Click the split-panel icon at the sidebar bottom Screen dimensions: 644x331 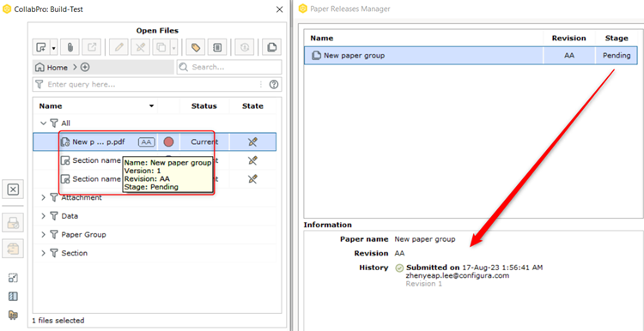tap(13, 297)
